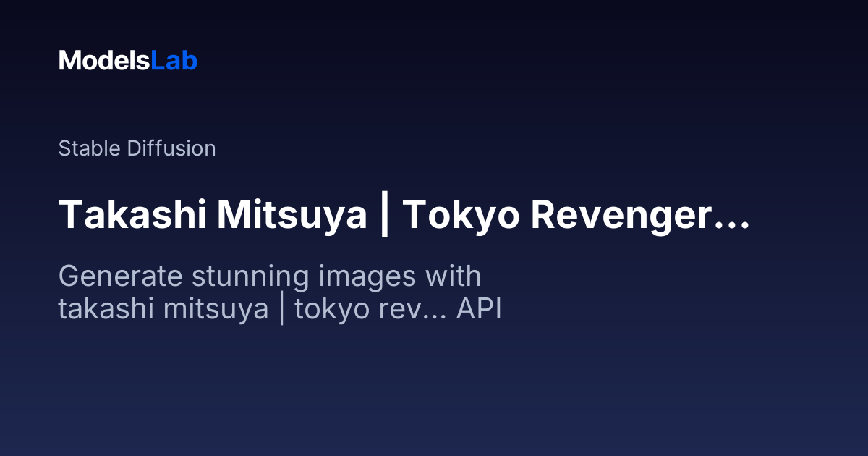Screen dimensions: 868x456
Task: Click the white "Models" part of the logo
Action: 104,61
